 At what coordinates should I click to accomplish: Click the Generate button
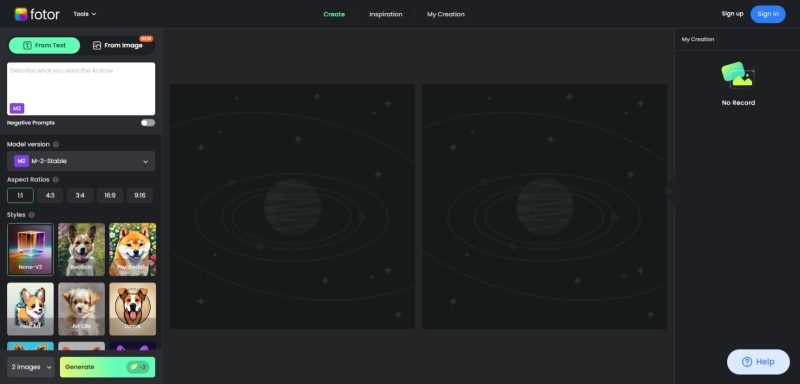tap(107, 367)
